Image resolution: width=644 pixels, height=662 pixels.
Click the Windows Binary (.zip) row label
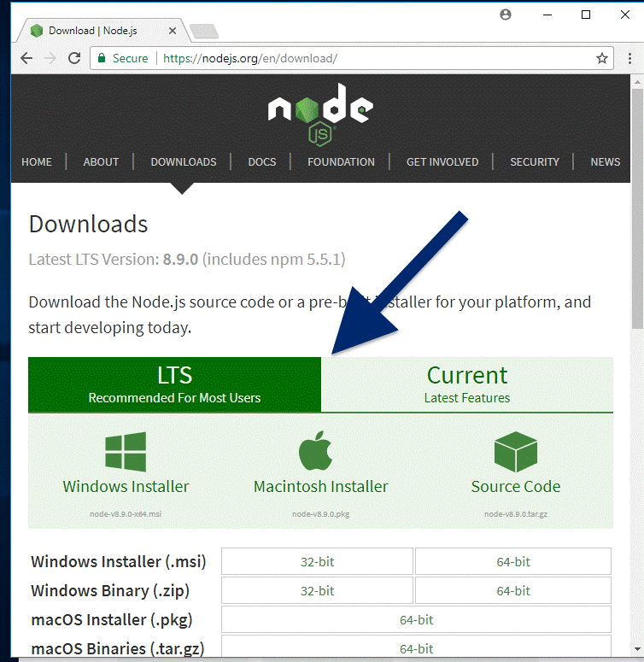point(110,591)
